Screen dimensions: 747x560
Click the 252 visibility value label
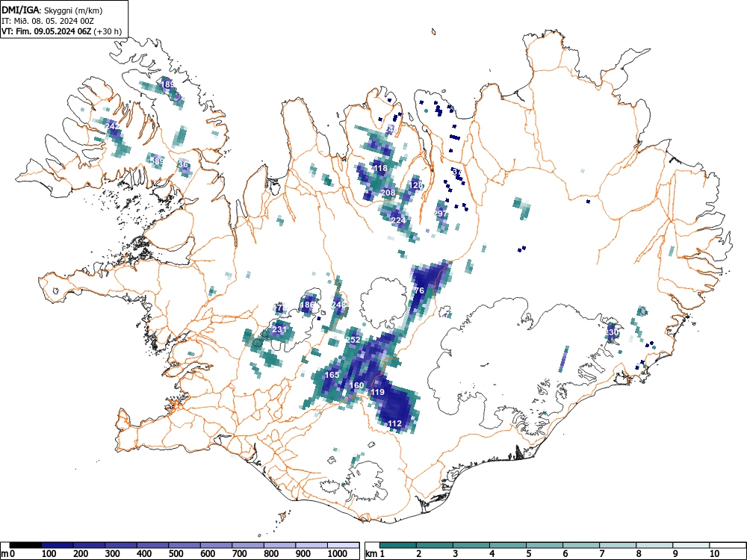tap(353, 340)
